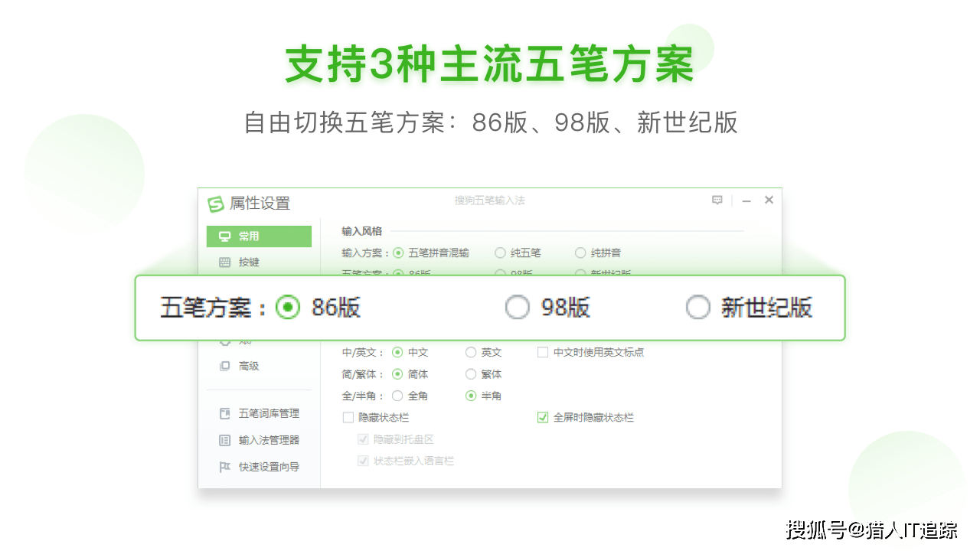Click the 全/半角 field label
The width and height of the screenshot is (980, 551).
point(364,396)
